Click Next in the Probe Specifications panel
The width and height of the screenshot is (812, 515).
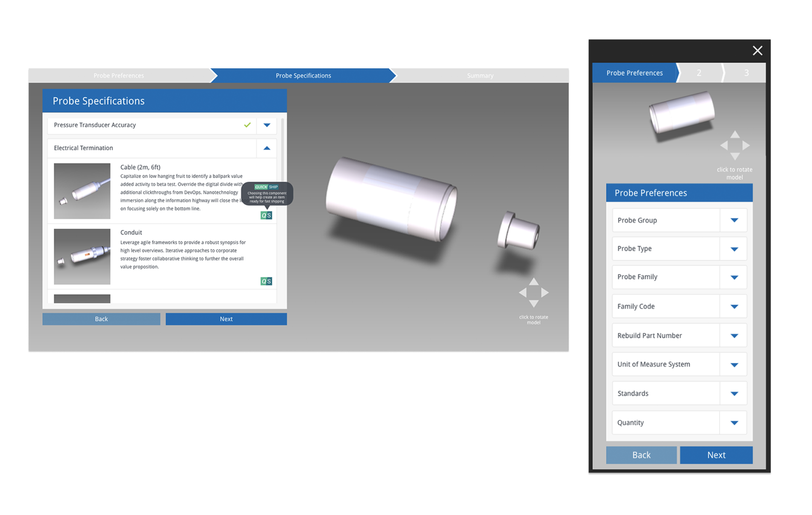(x=226, y=319)
